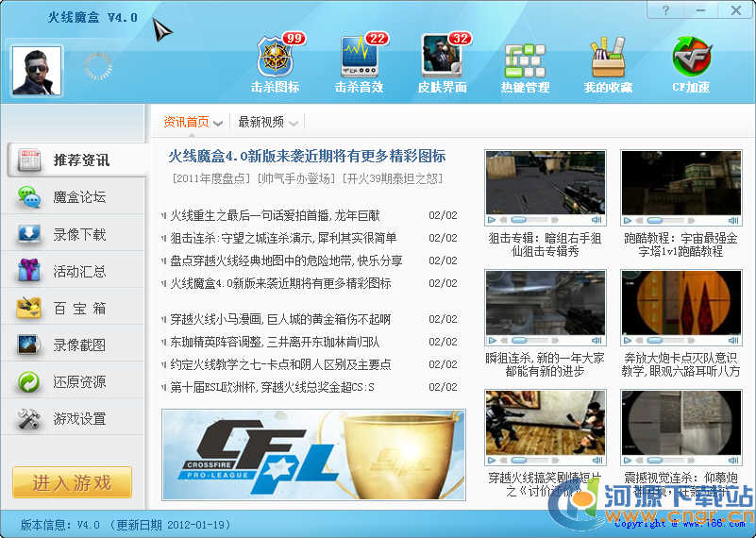Click 还原资源 restore resources in sidebar
Viewport: 756px width, 538px height.
tap(74, 382)
